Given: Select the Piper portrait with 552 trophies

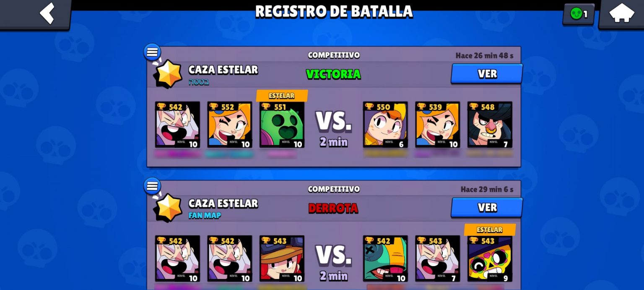Looking at the screenshot, I should 230,125.
